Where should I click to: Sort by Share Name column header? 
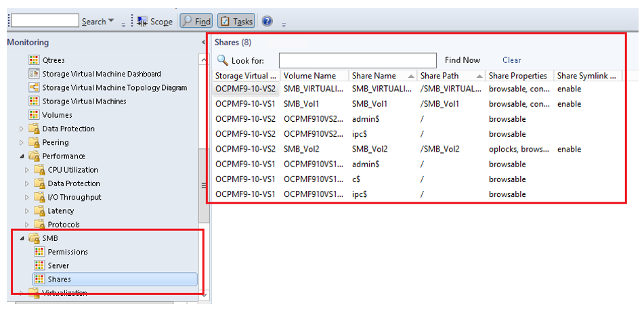point(383,76)
